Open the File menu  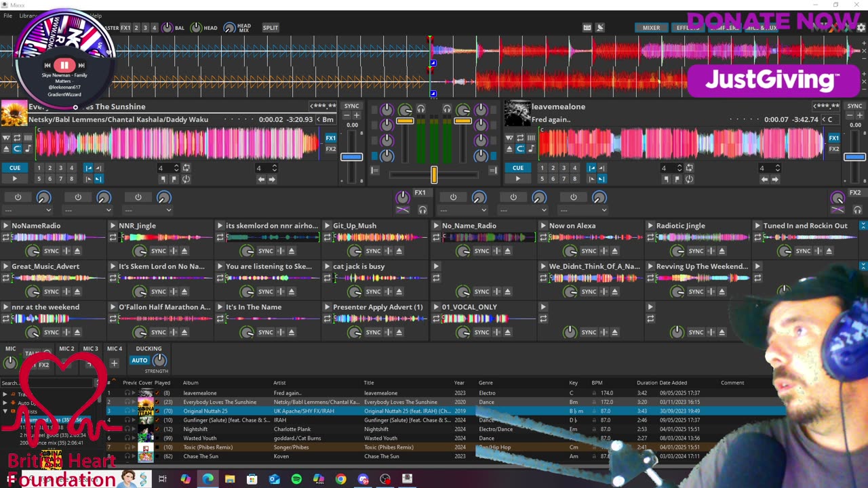[7, 16]
